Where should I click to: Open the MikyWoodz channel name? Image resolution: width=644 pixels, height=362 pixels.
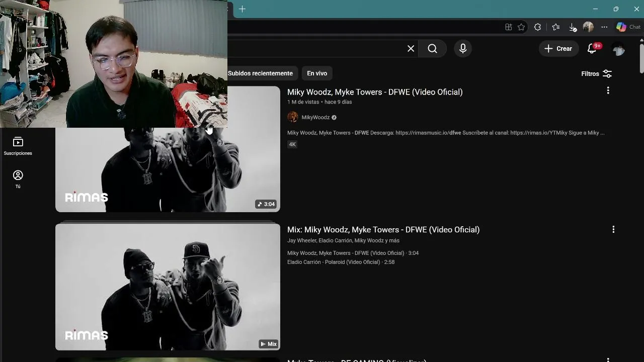(315, 118)
